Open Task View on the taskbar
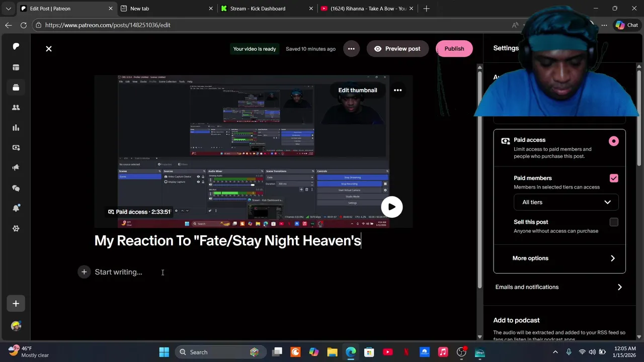The width and height of the screenshot is (644, 362). click(277, 352)
